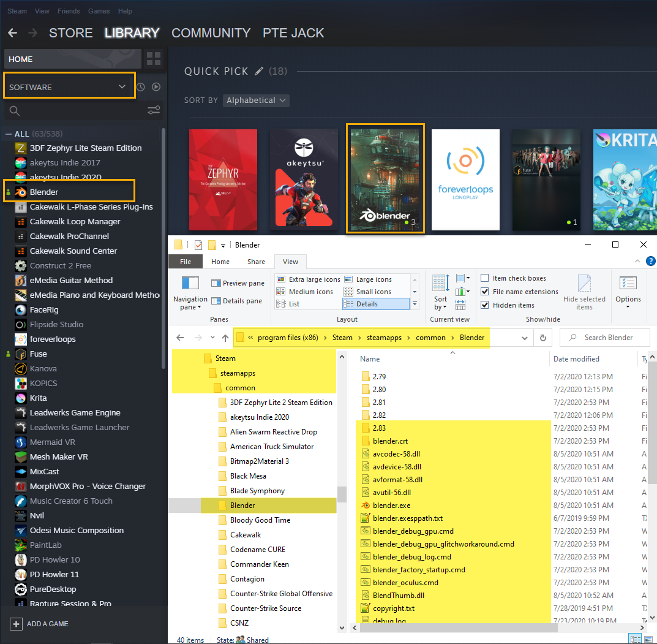Click the Add a Game plus icon
This screenshot has width=657, height=644.
[x=16, y=624]
